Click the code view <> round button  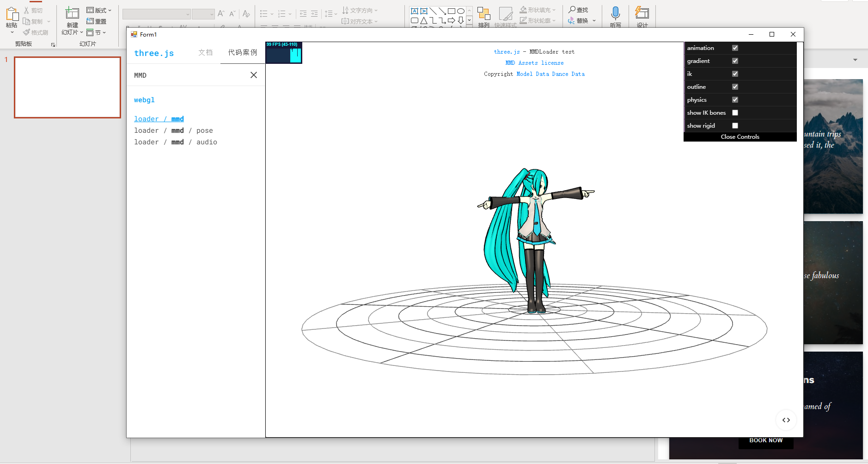pyautogui.click(x=786, y=420)
